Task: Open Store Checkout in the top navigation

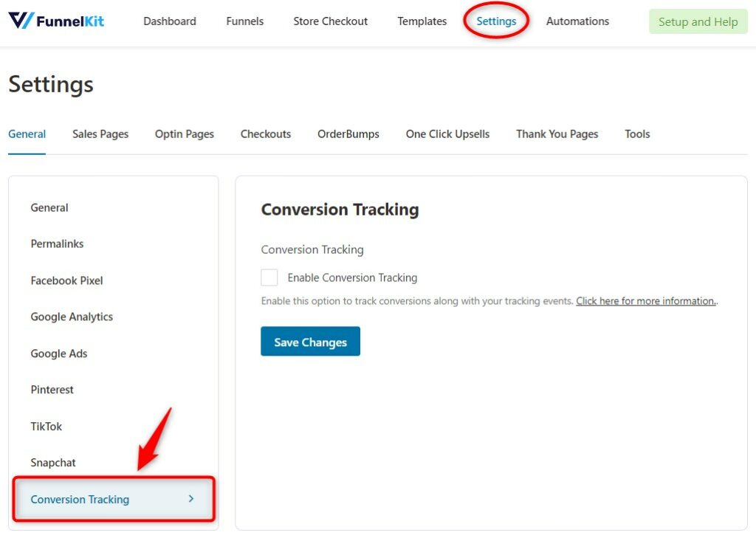Action: pyautogui.click(x=330, y=21)
